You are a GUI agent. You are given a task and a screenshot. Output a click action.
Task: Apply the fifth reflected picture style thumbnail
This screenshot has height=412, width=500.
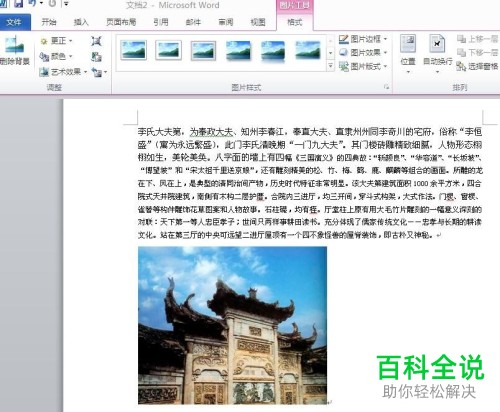pos(273,51)
